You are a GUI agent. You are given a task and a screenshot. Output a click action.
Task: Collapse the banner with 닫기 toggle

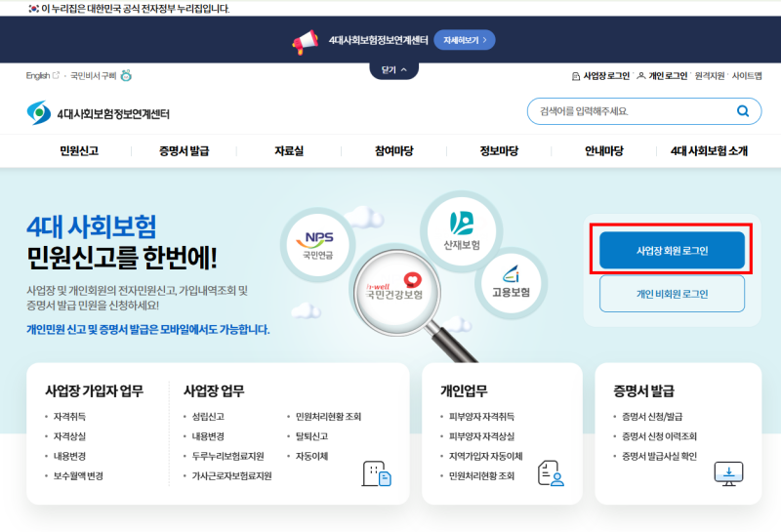[x=394, y=70]
